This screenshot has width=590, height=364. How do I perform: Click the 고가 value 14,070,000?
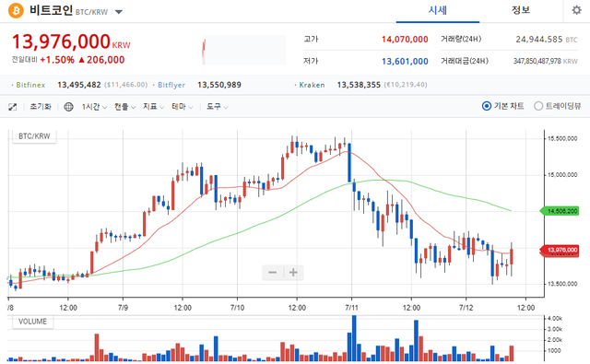(x=405, y=40)
